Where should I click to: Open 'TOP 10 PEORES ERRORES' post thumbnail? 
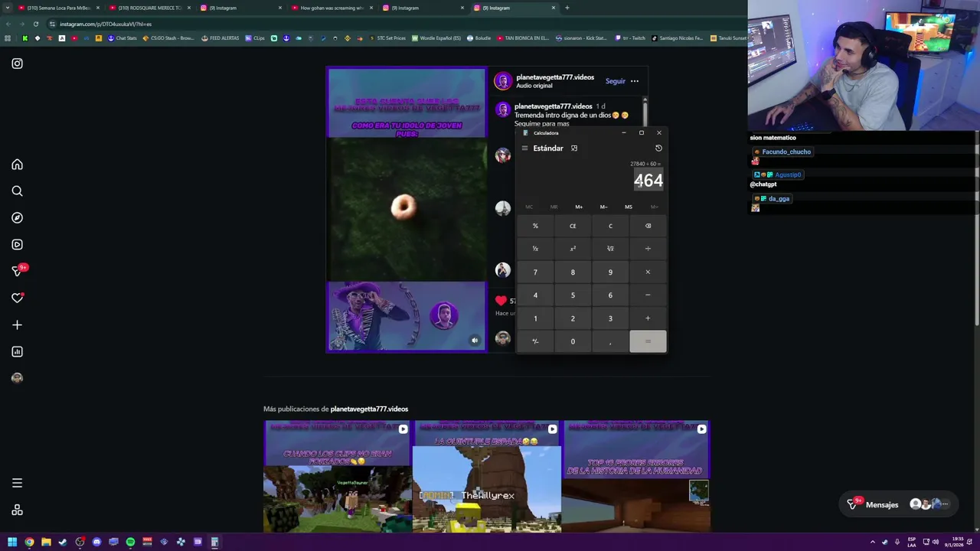(636, 476)
